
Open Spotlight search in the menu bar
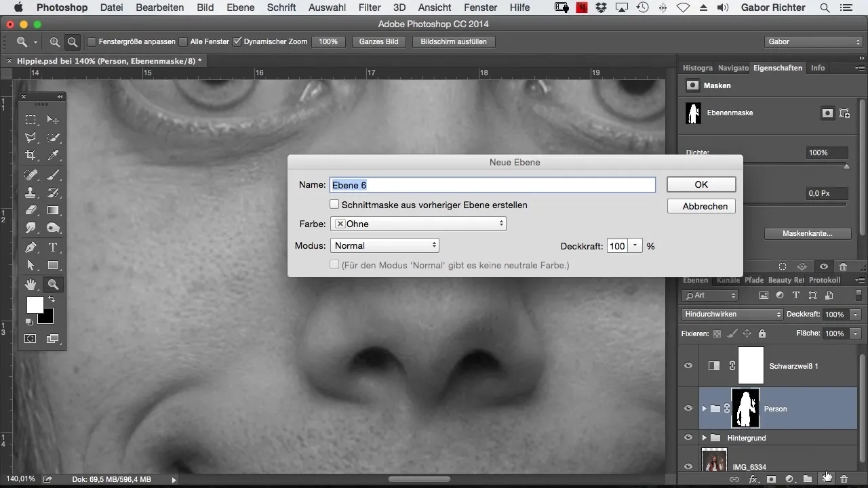(825, 7)
